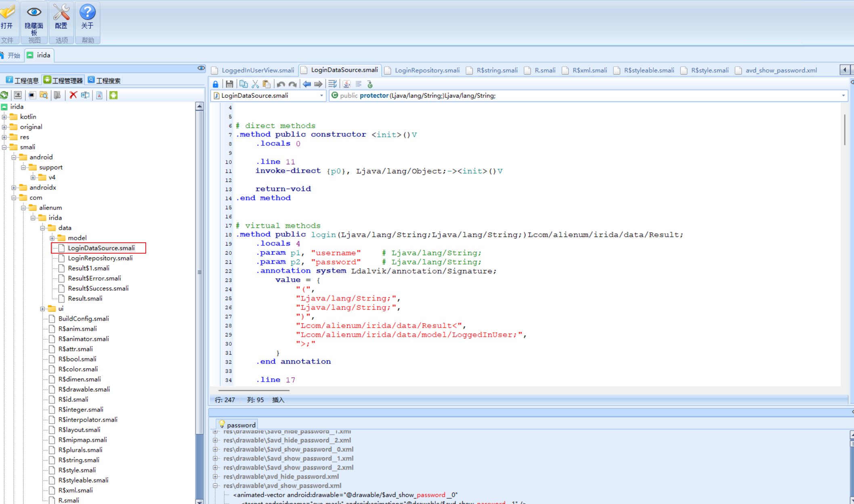Select R$drawable.smali in project tree
Viewport: 854px width, 504px height.
[84, 389]
